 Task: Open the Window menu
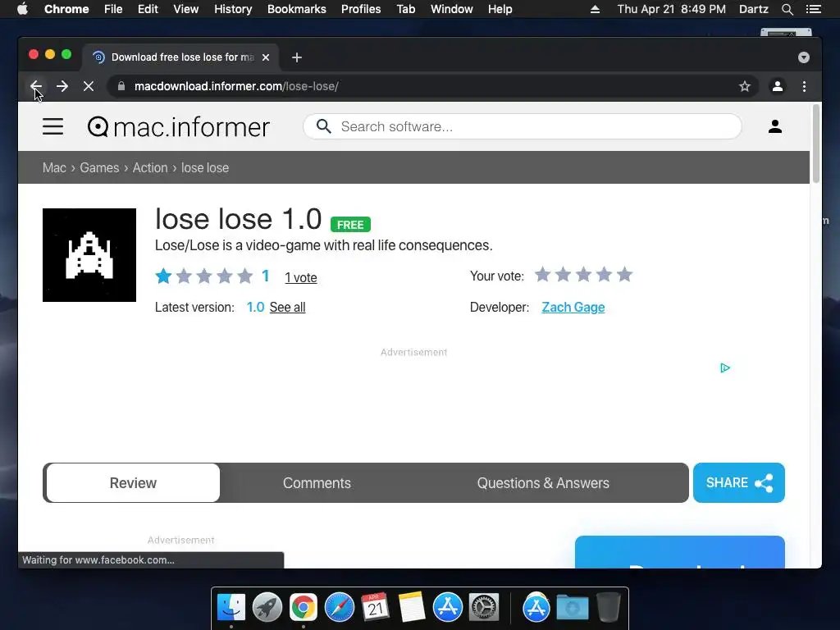(x=452, y=9)
